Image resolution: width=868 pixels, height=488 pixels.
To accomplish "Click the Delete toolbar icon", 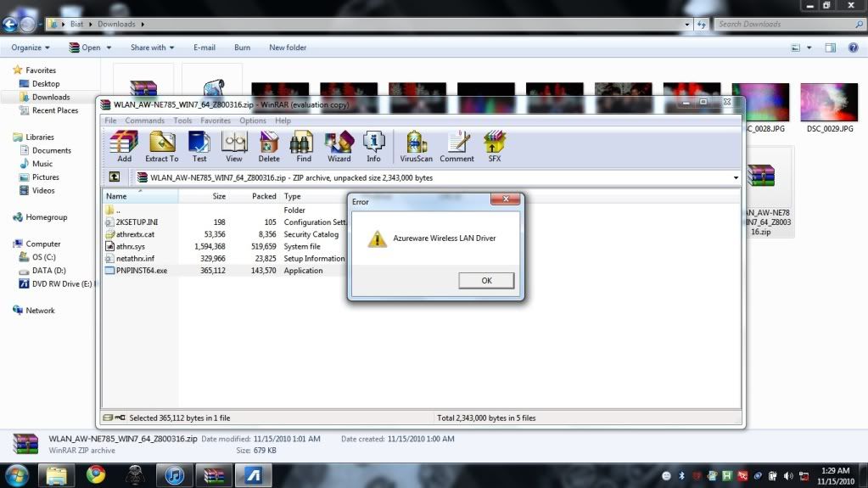I will 269,146.
